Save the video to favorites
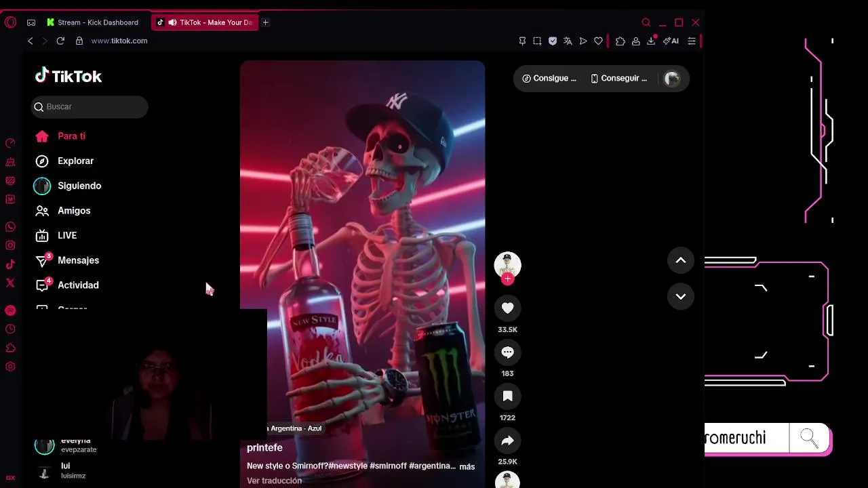The height and width of the screenshot is (488, 868). point(507,396)
